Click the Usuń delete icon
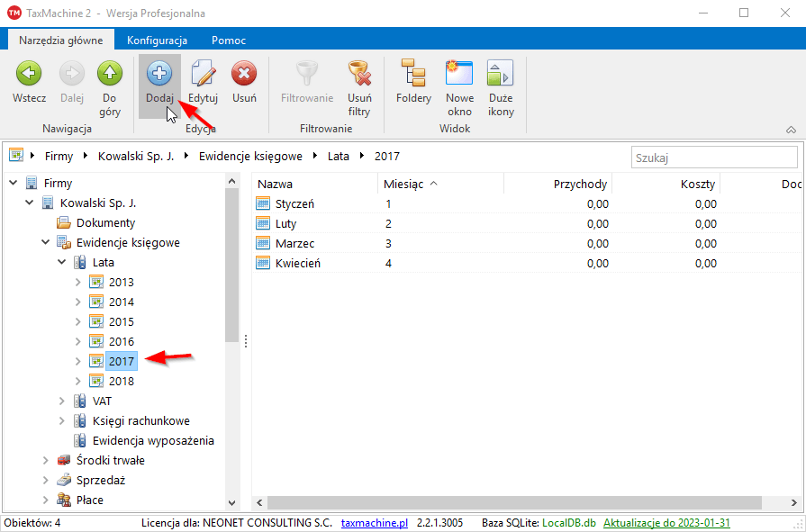This screenshot has width=806, height=532. (244, 75)
